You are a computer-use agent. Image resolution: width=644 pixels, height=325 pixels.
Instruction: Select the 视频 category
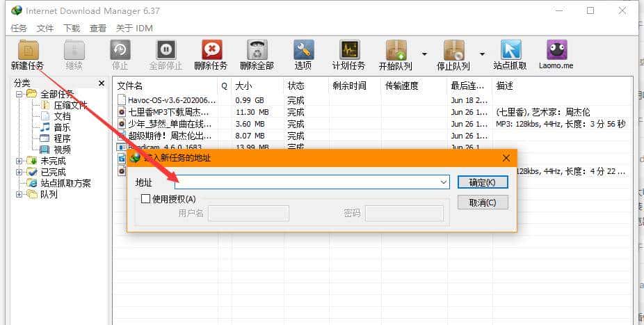[x=62, y=150]
